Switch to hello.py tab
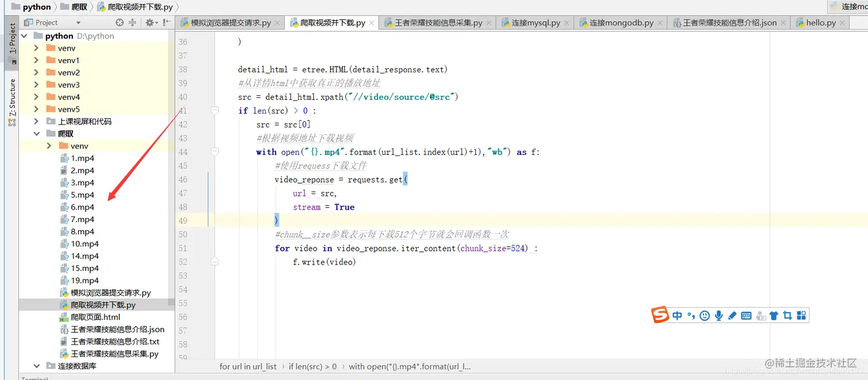Image resolution: width=868 pixels, height=380 pixels. [820, 23]
